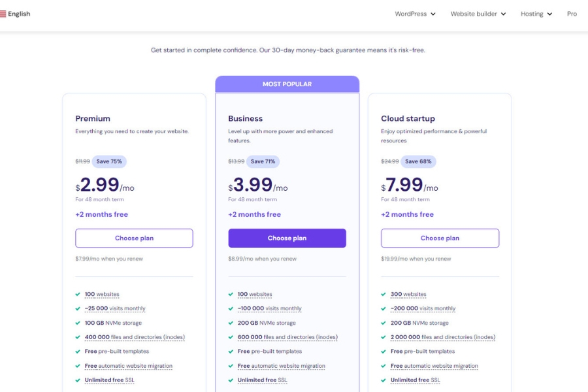This screenshot has width=588, height=392.
Task: Click the $7.99/mo price
Action: 410,185
